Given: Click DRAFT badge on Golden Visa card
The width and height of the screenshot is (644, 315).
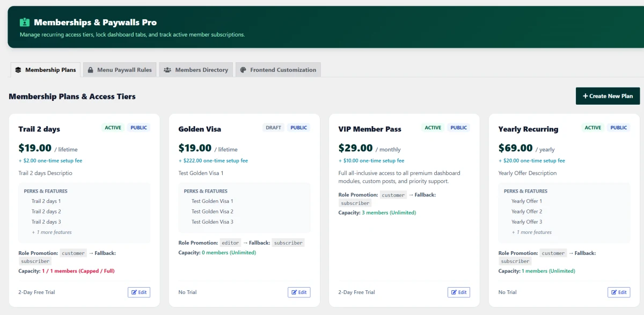Looking at the screenshot, I should click(x=273, y=128).
